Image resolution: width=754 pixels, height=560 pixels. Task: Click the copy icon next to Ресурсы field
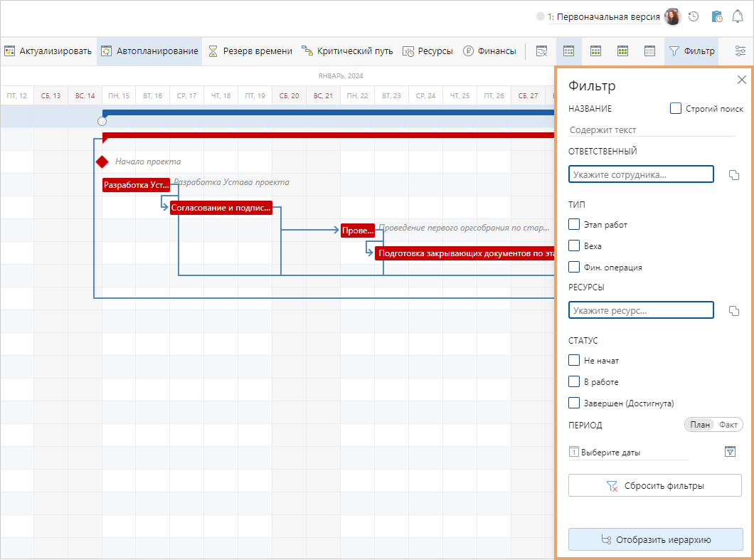click(x=734, y=311)
